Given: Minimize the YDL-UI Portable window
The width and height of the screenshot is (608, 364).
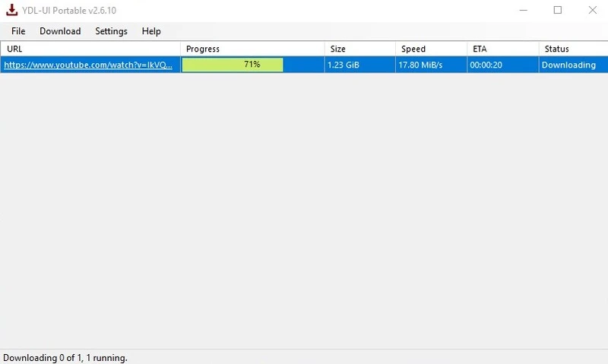Looking at the screenshot, I should pos(523,11).
